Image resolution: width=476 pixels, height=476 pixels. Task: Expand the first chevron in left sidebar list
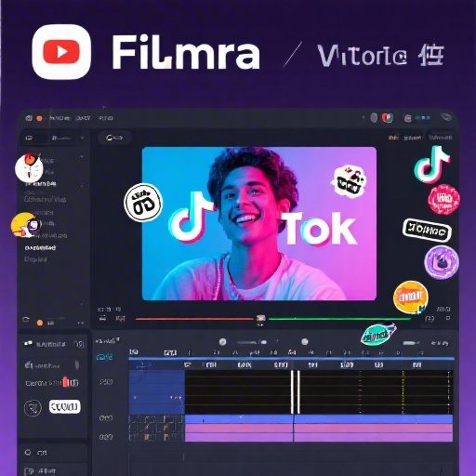pos(82,157)
